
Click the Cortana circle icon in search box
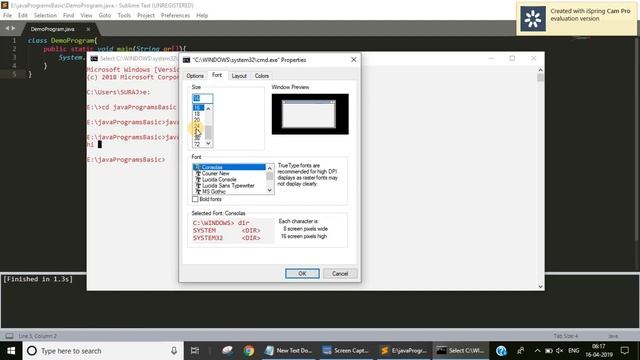(x=32, y=351)
